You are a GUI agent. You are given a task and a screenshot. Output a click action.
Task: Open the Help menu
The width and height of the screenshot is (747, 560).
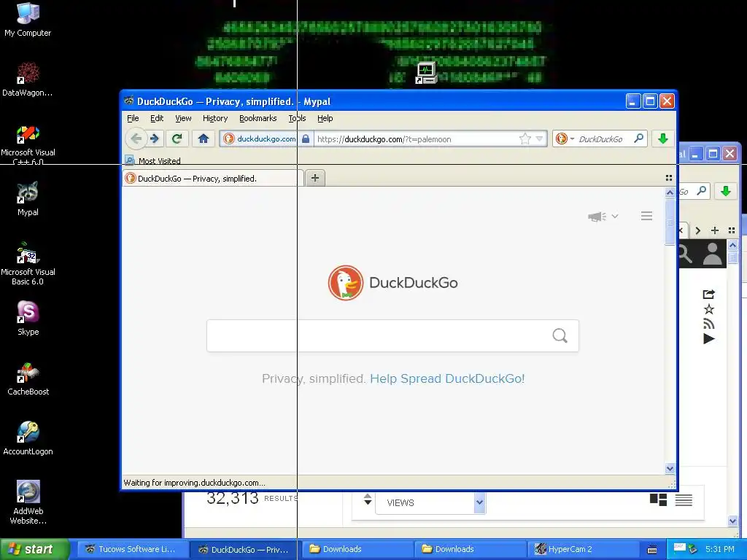click(x=325, y=118)
